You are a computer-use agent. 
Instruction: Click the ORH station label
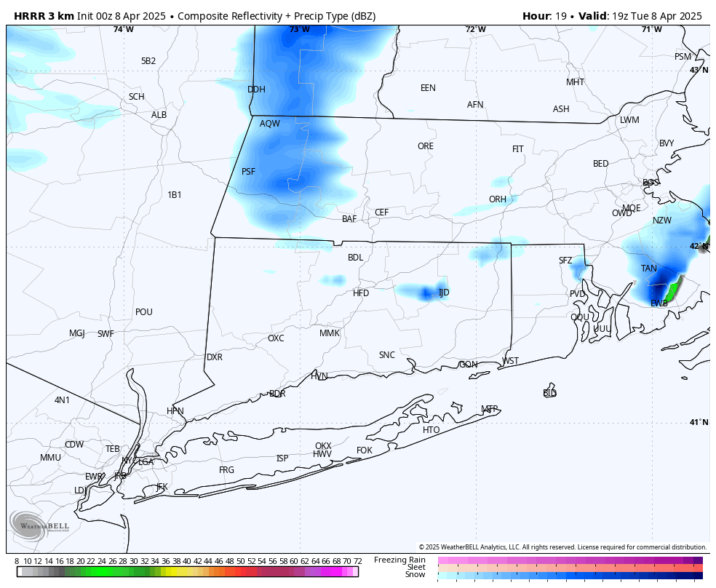(x=497, y=199)
